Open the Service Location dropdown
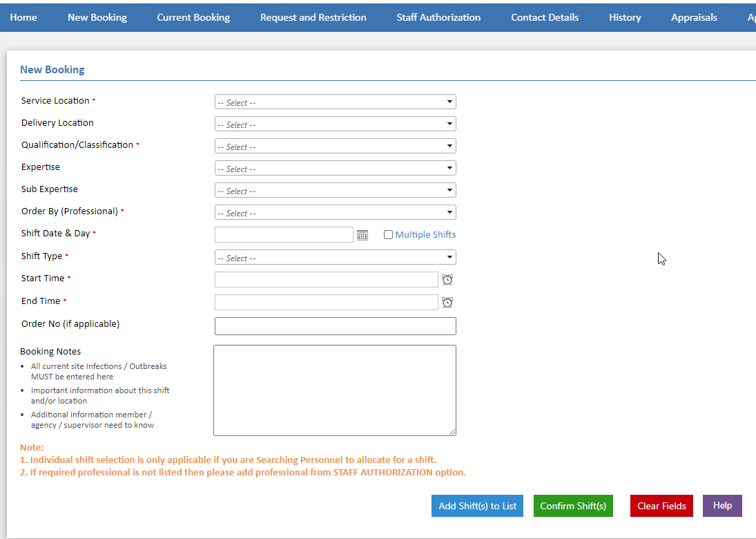The height and width of the screenshot is (539, 756). click(335, 102)
